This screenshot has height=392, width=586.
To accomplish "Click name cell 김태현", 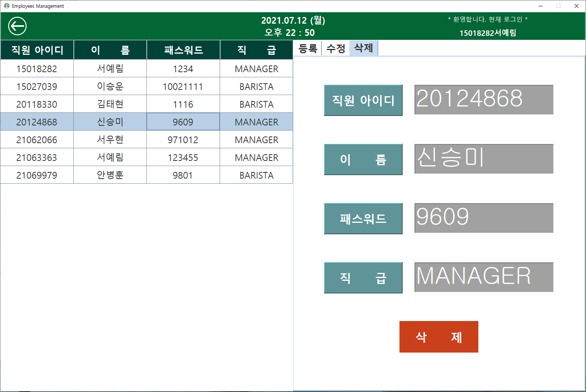I will [110, 104].
